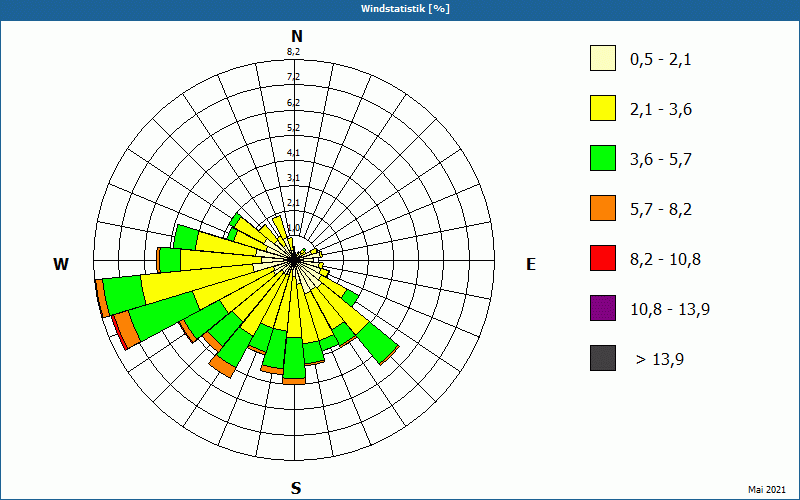Click the '6,2' radial axis value
Screen dimensions: 800x500
(293, 103)
